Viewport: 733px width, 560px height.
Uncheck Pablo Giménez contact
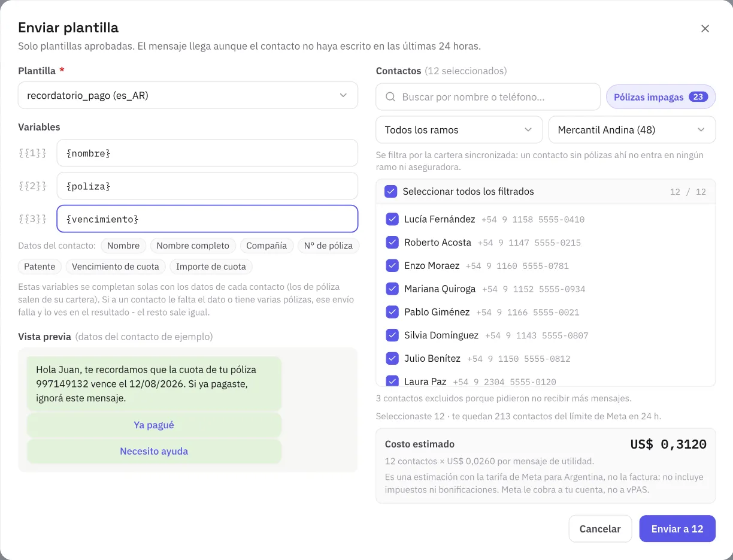click(x=392, y=312)
